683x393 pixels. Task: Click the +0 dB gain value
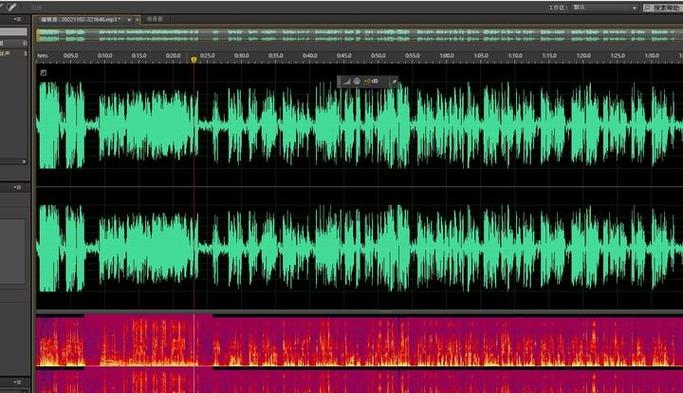(x=371, y=81)
